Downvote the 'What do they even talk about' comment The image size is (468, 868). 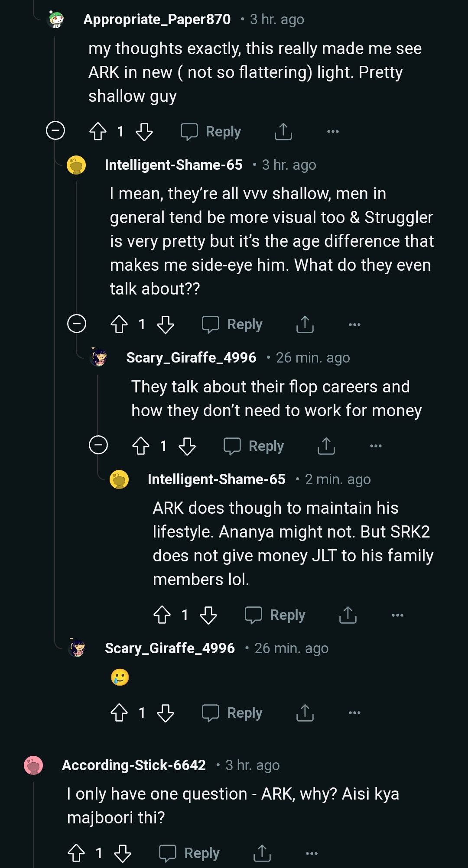pos(166,324)
